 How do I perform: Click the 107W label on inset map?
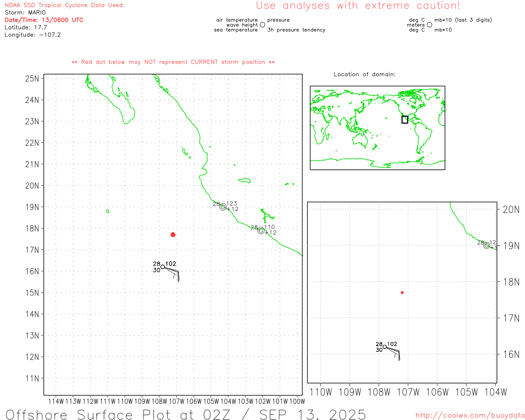[x=408, y=392]
